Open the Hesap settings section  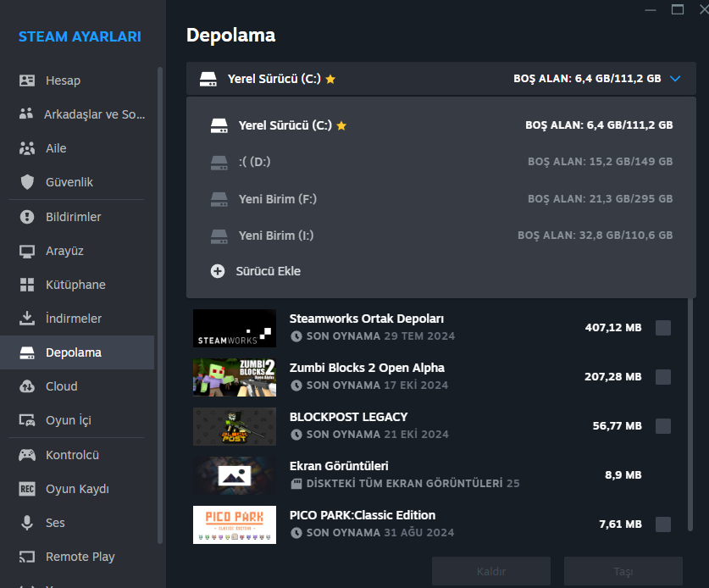77,80
